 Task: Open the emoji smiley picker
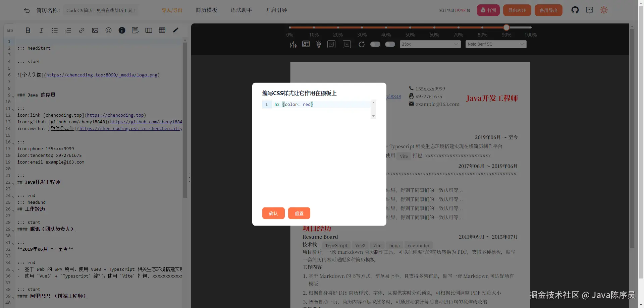(x=108, y=30)
